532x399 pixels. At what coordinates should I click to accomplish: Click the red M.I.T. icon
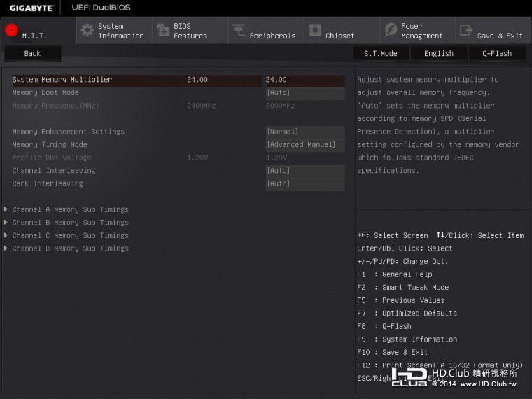point(11,30)
